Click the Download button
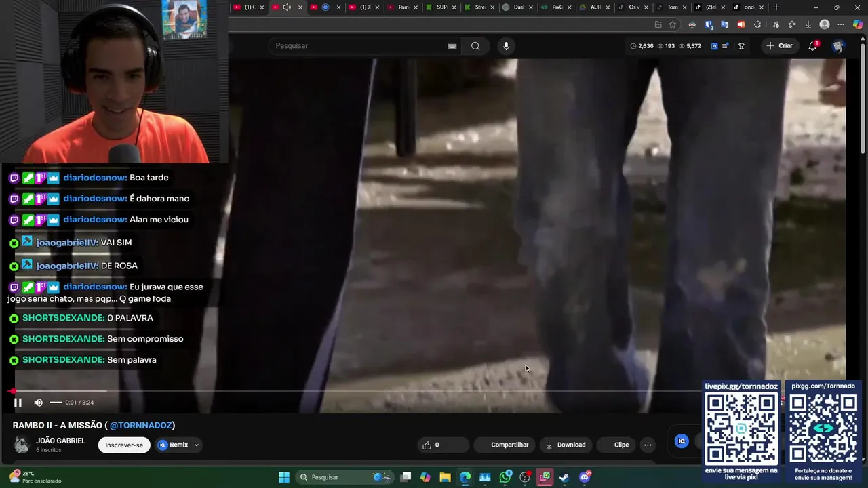 click(x=566, y=445)
